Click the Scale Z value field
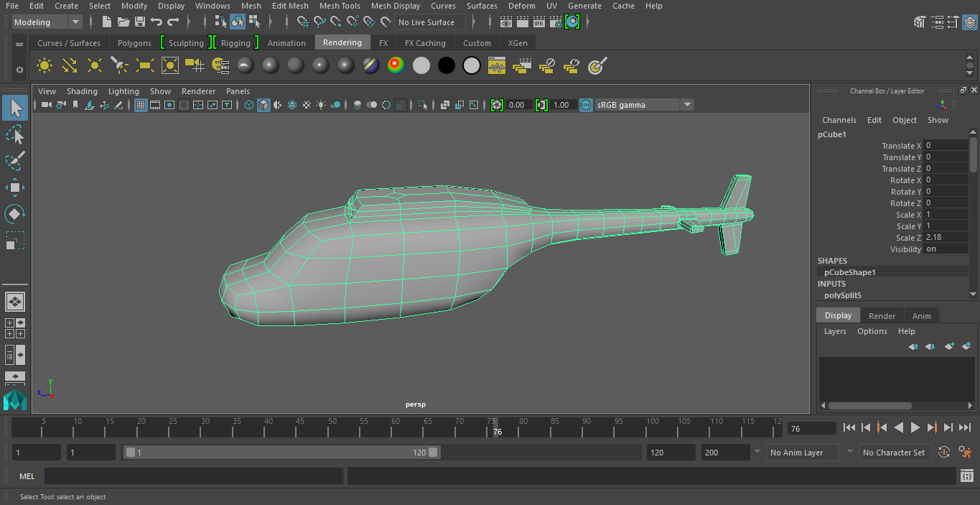The height and width of the screenshot is (505, 980). coord(945,238)
